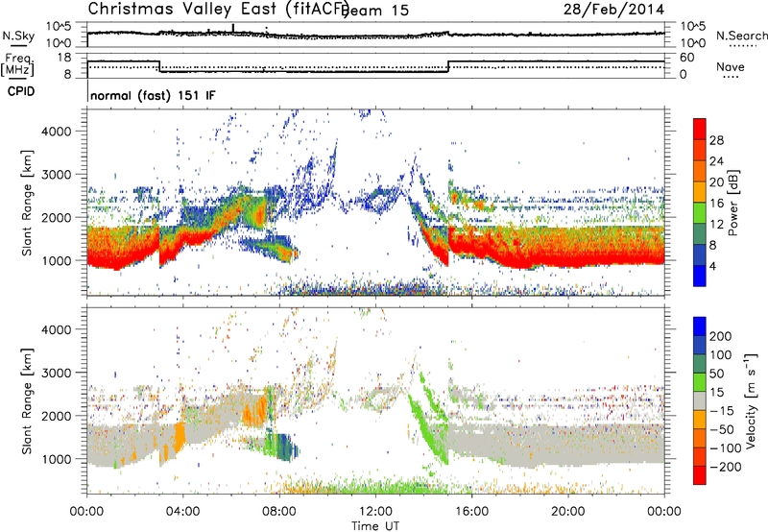Click the '1000' tick on power plot axis

point(56,260)
